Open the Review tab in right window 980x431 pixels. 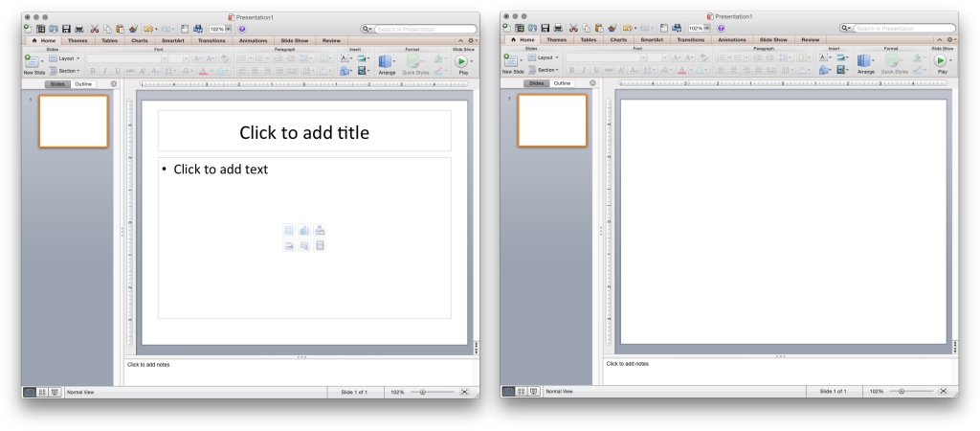click(810, 40)
